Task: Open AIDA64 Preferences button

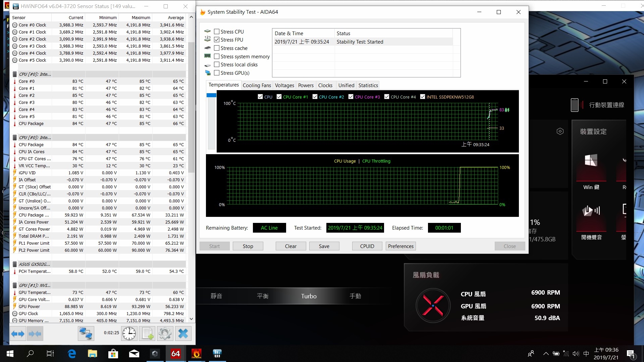Action: pos(400,246)
